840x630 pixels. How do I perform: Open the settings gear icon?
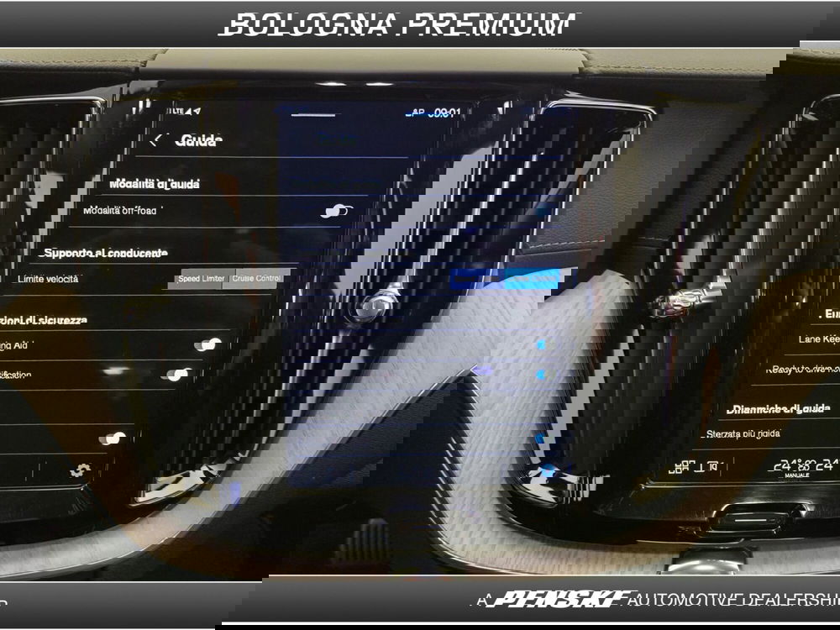point(80,470)
